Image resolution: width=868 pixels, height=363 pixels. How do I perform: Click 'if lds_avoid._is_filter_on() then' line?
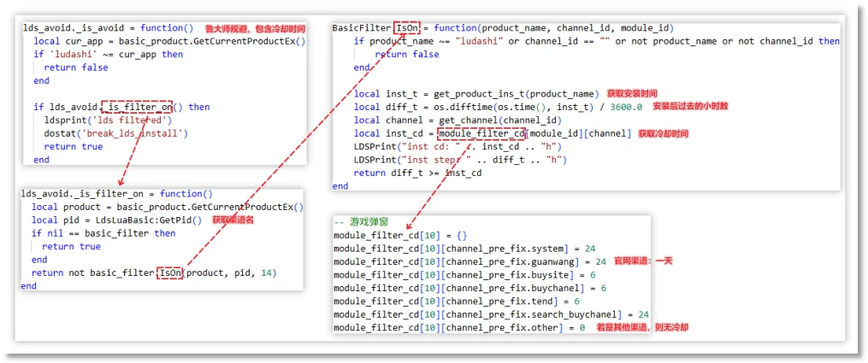coord(121,107)
